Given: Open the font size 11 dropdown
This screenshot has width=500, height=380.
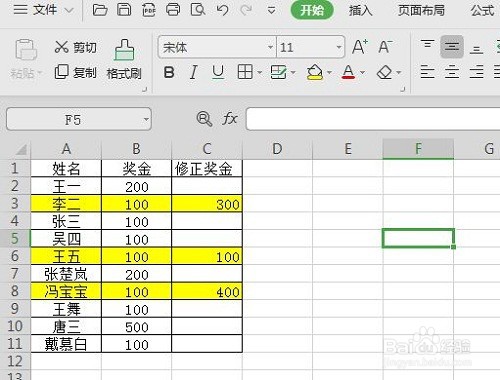Looking at the screenshot, I should pyautogui.click(x=339, y=47).
